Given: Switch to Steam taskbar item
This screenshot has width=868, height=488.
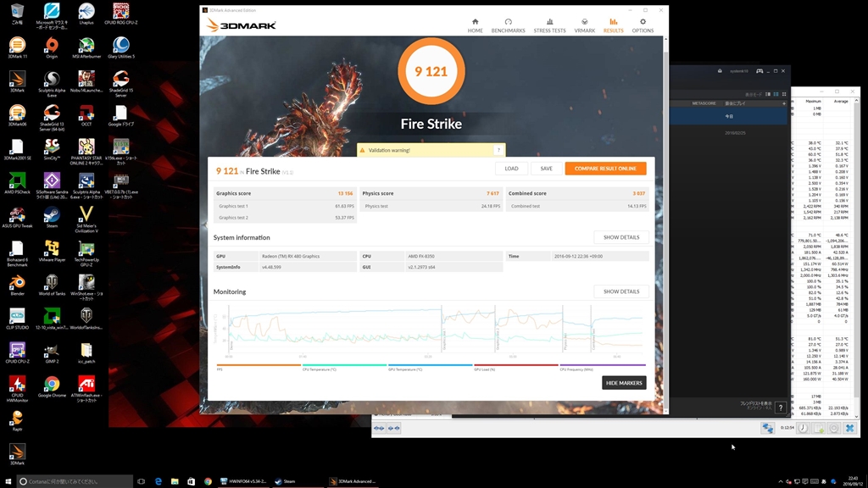Looking at the screenshot, I should (x=298, y=481).
